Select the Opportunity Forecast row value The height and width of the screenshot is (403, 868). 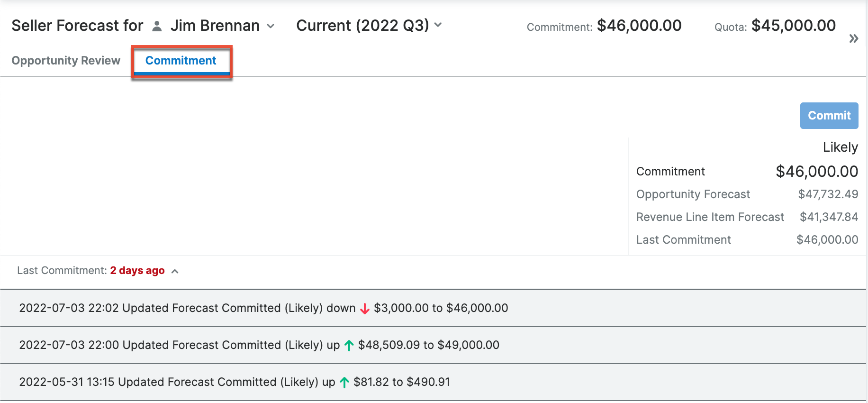[x=828, y=194]
